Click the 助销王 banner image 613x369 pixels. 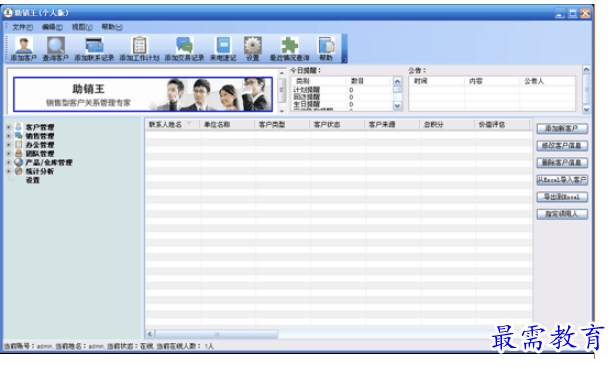[x=143, y=94]
